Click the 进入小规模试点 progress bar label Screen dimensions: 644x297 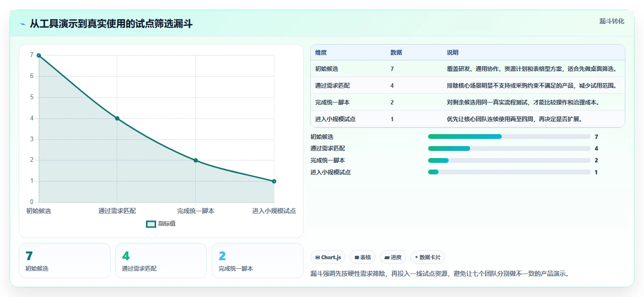(x=330, y=172)
